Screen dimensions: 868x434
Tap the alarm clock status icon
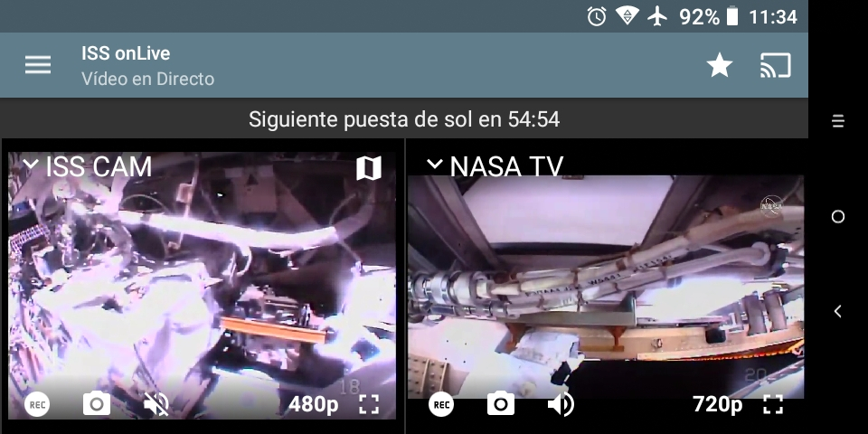597,16
